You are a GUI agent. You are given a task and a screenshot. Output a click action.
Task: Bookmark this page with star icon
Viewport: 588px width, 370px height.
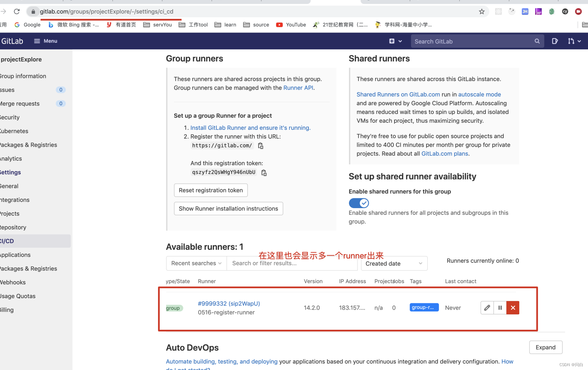pyautogui.click(x=482, y=12)
